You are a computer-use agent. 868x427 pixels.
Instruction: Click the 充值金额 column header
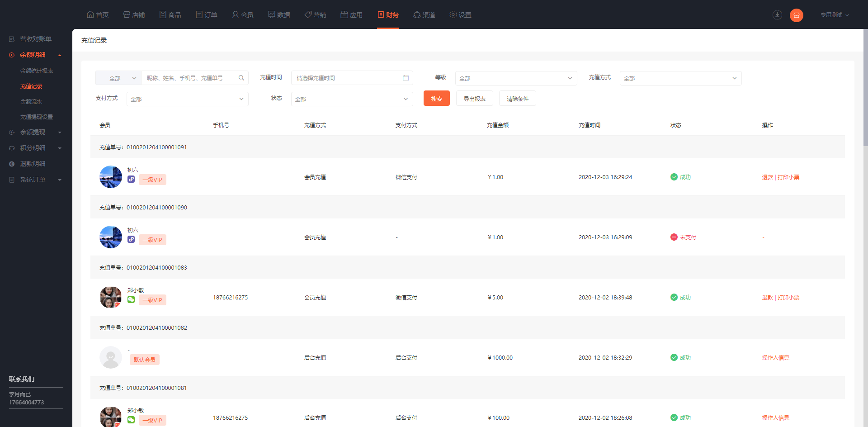(498, 125)
